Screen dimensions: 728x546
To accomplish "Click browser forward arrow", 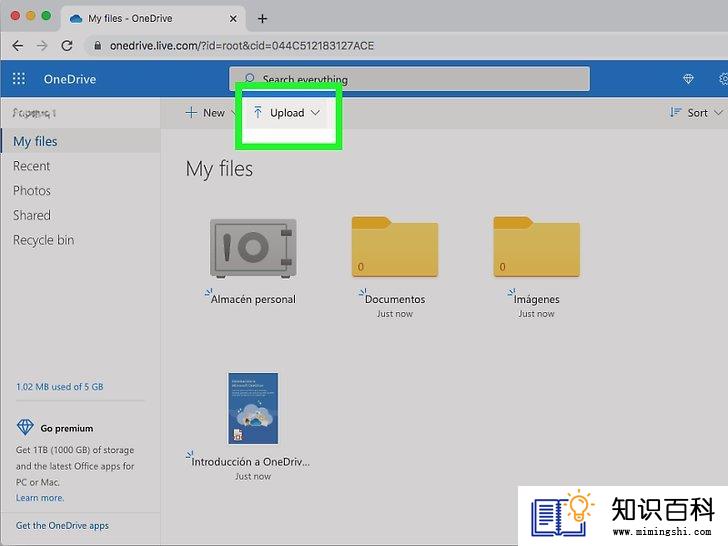I will (42, 46).
